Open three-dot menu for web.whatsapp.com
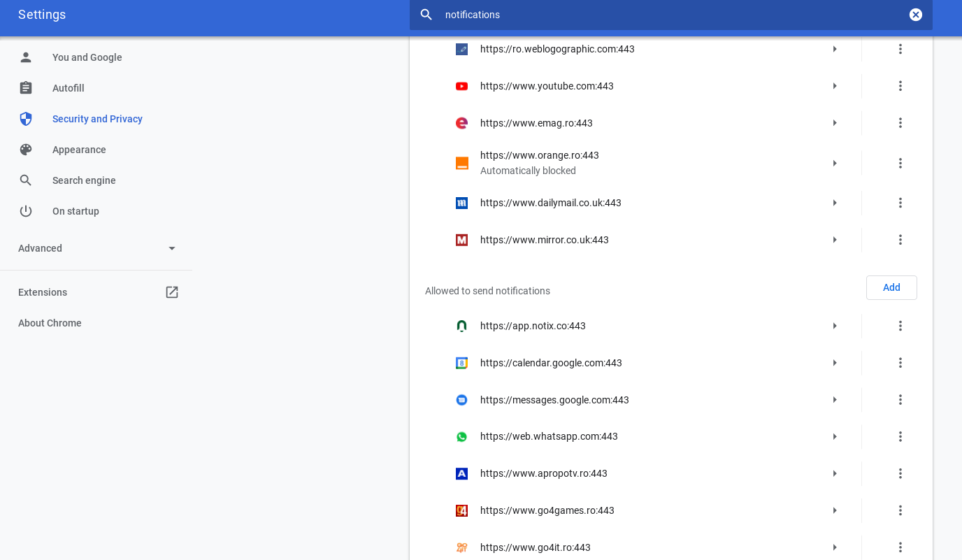Viewport: 962px width, 560px height. coord(900,436)
